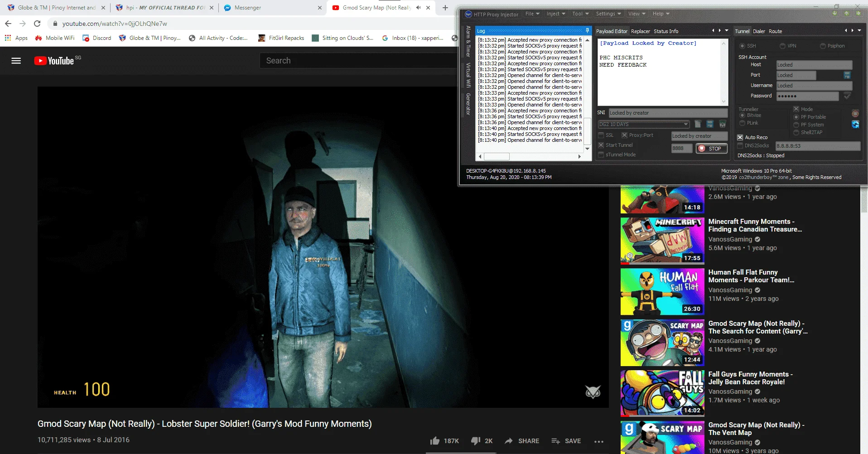
Task: Choose PLink as Tunnelier
Action: click(x=742, y=123)
